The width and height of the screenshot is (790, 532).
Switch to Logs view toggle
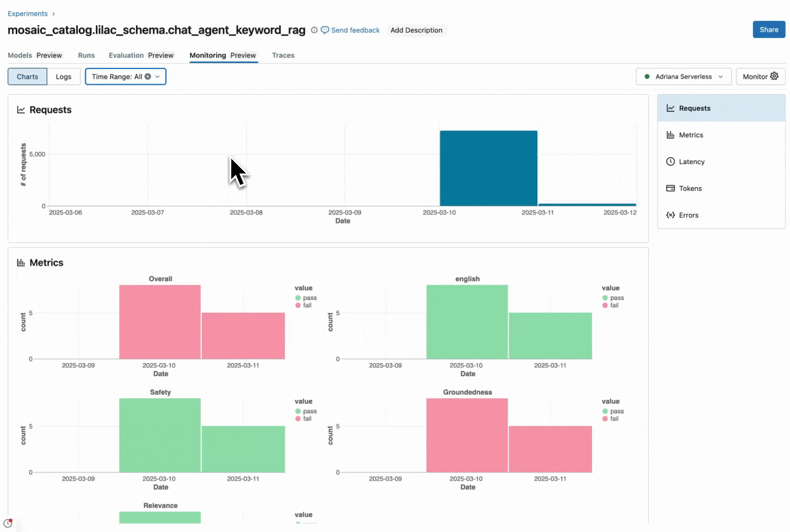(x=64, y=77)
